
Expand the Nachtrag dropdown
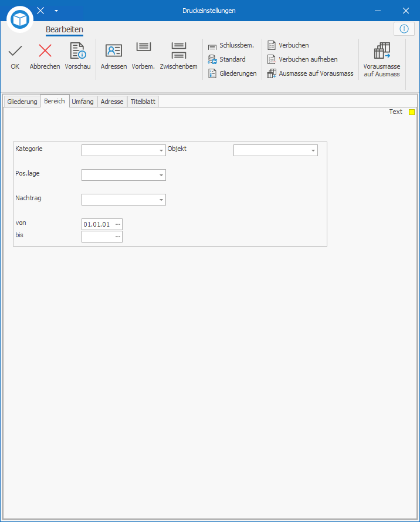(161, 200)
